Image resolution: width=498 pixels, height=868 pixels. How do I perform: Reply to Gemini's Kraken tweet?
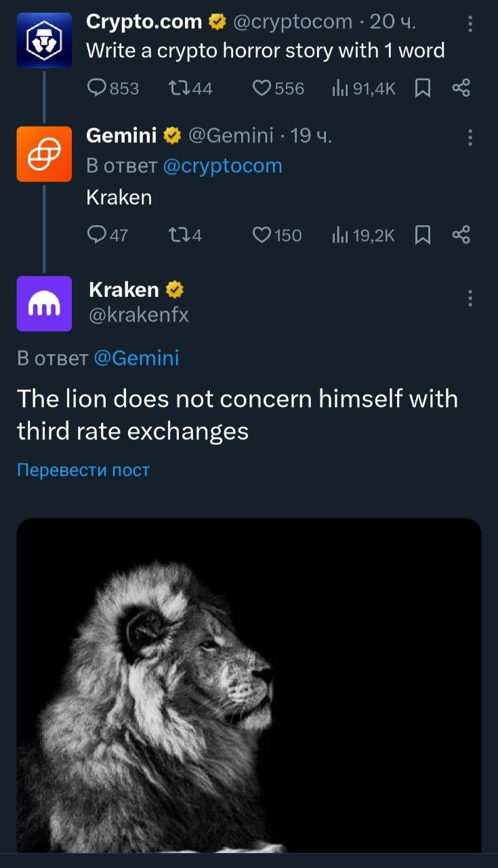[x=98, y=235]
